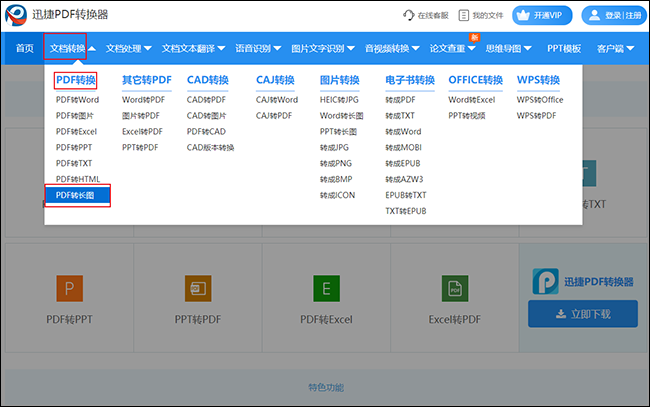Screen dimensions: 650x407
Task: Expand the 思维导图 dropdown
Action: [x=509, y=48]
